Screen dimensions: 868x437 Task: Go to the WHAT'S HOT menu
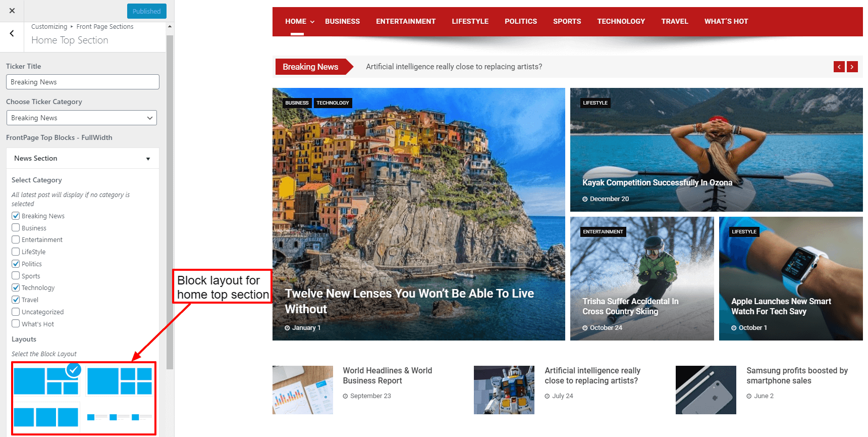pos(726,21)
